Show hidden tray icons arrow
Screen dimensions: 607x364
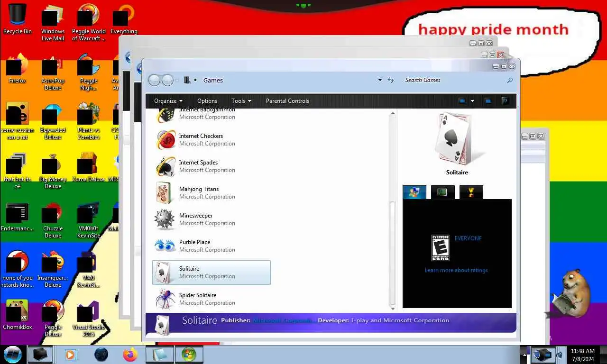[524, 354]
